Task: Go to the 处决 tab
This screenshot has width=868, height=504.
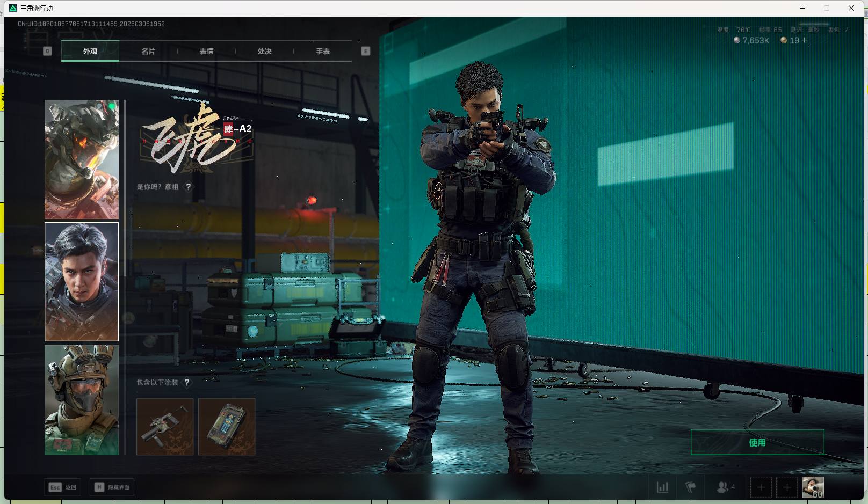Action: click(264, 51)
